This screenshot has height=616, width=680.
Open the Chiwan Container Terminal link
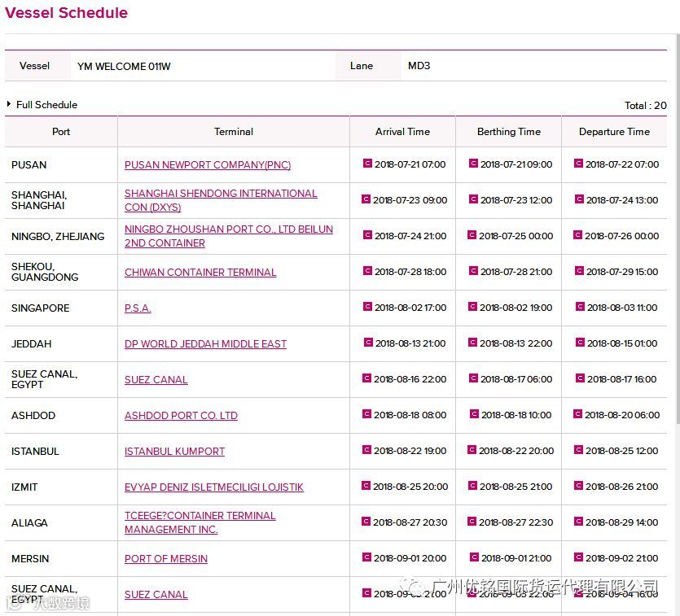(x=200, y=273)
